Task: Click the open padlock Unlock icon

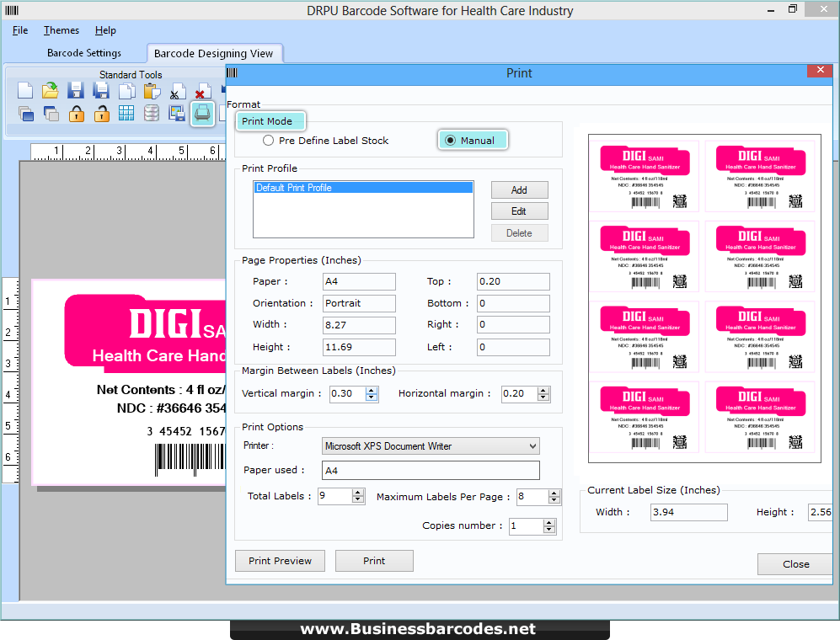Action: coord(101,114)
